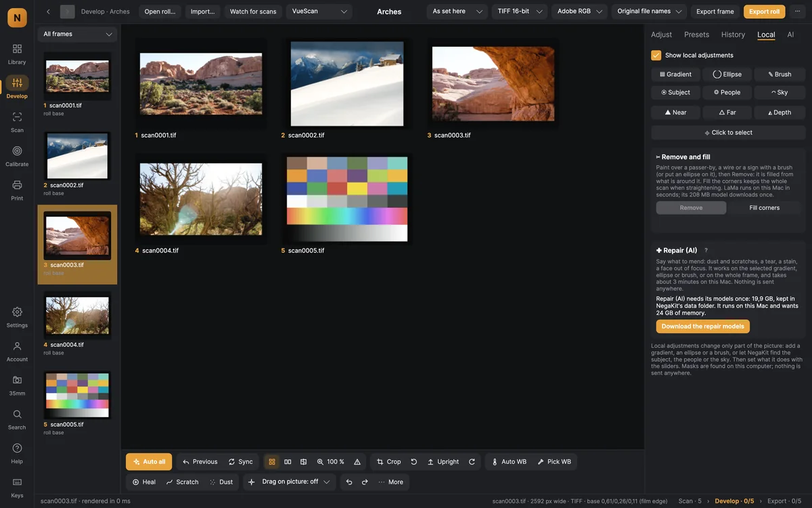The height and width of the screenshot is (508, 812).
Task: Click the Export roll button
Action: [764, 12]
